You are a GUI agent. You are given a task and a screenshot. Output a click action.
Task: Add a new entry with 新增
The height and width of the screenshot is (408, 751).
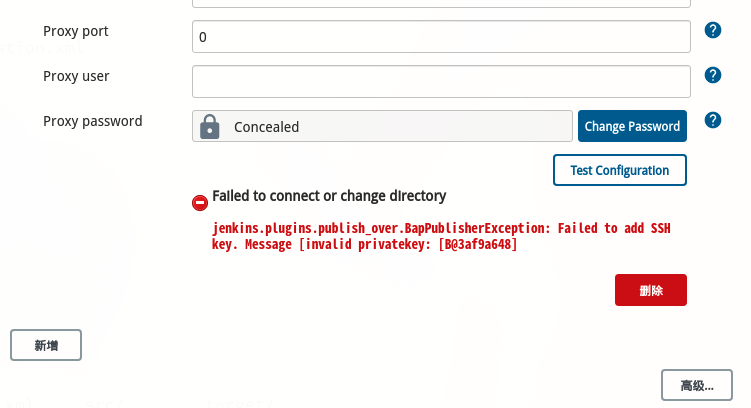46,345
